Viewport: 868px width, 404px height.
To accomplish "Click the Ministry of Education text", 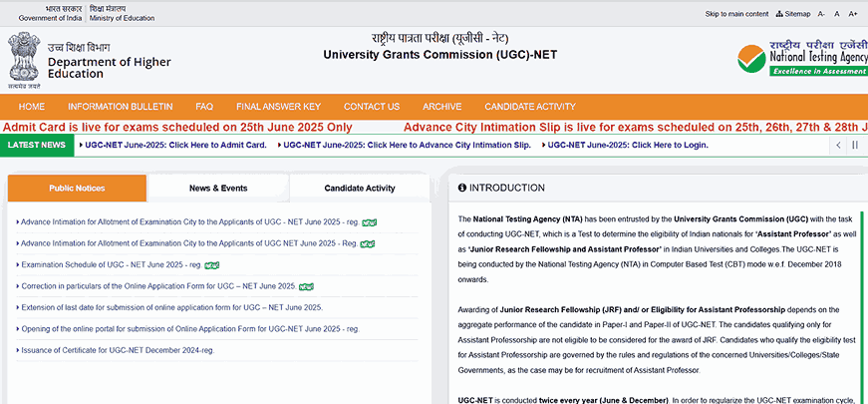I will tap(122, 18).
